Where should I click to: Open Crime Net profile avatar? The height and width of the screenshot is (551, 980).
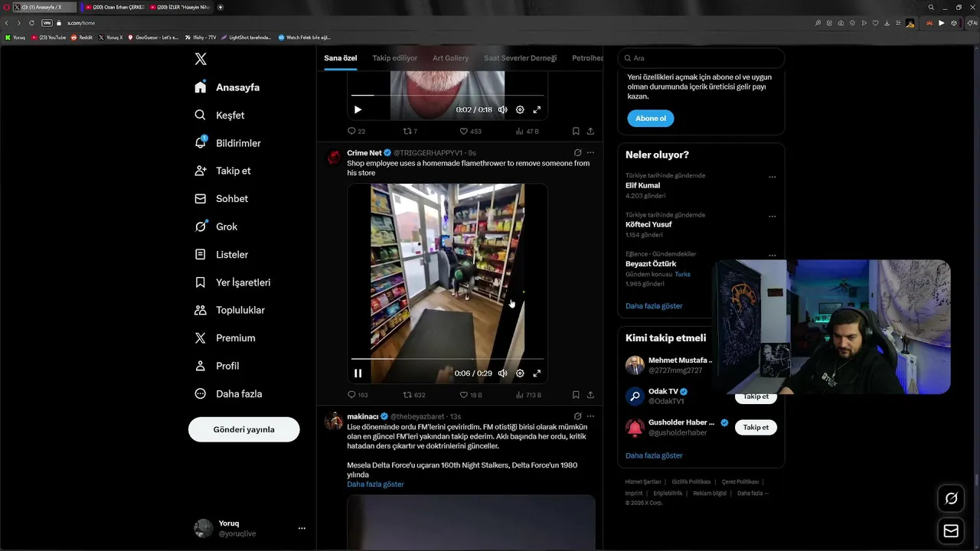click(x=334, y=157)
